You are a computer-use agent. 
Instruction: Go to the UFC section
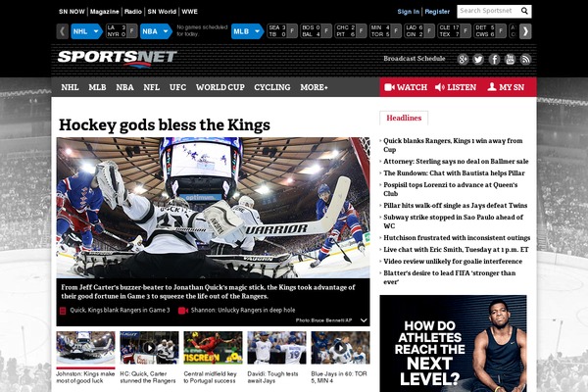tap(177, 87)
